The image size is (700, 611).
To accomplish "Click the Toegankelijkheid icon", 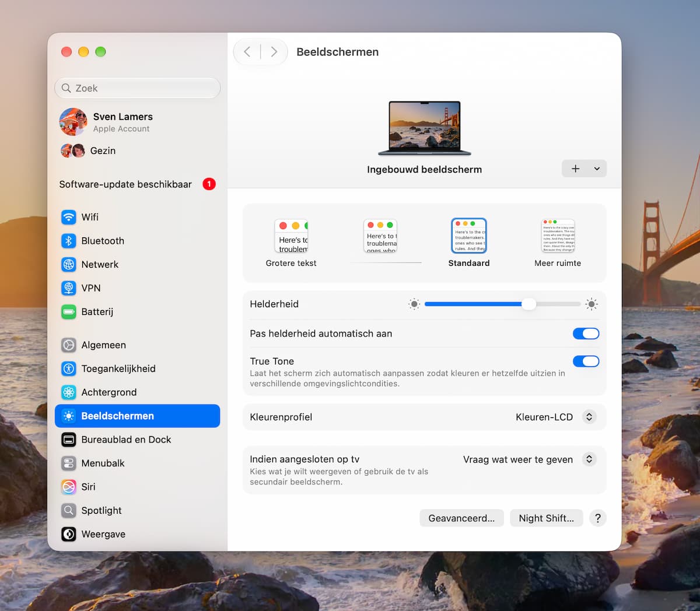I will tap(69, 368).
